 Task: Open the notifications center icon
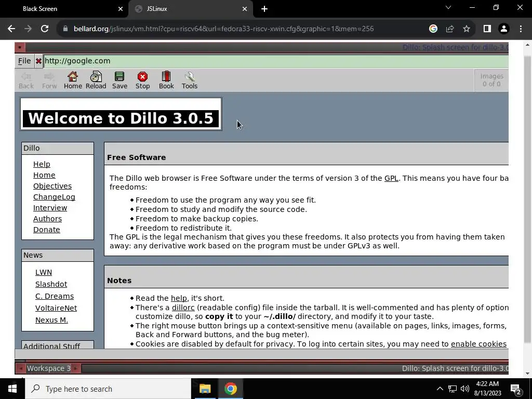515,389
